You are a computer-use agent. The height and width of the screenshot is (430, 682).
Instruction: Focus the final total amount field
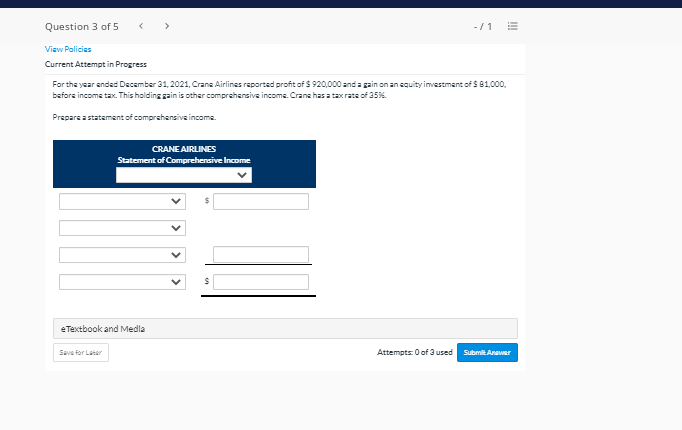point(261,282)
